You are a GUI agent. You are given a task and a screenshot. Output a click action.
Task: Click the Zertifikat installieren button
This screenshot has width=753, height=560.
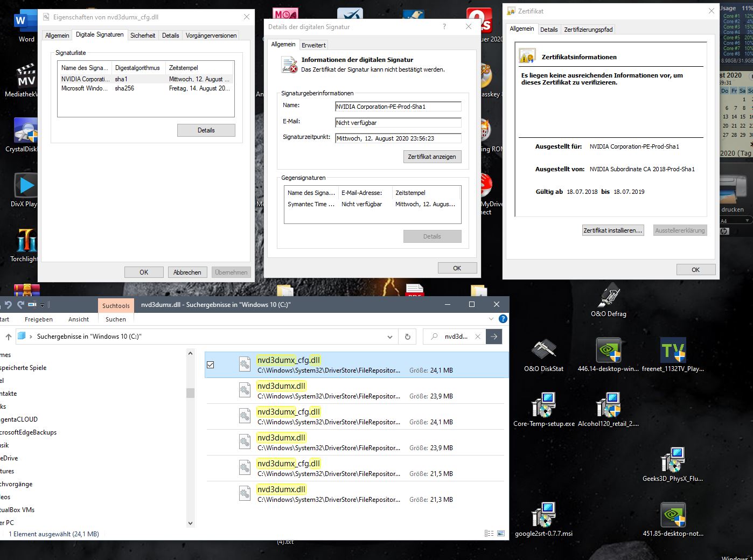click(x=613, y=230)
